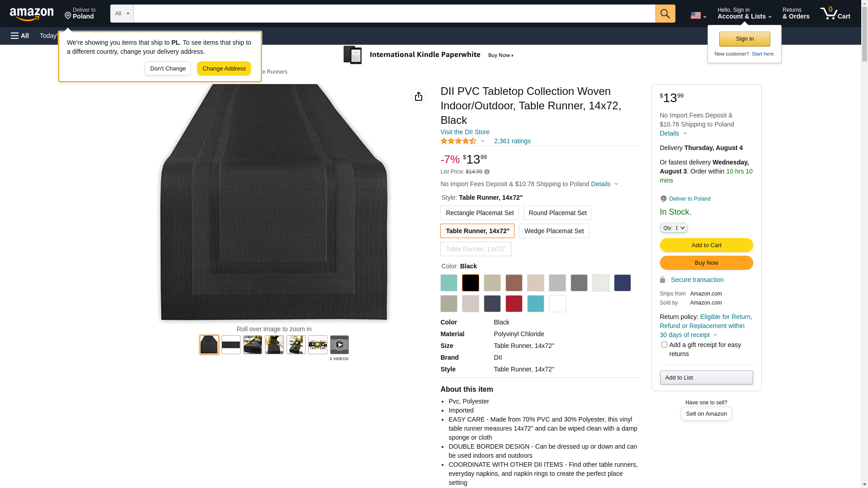The height and width of the screenshot is (488, 868).
Task: Open the hamburger All menu
Action: click(x=20, y=36)
